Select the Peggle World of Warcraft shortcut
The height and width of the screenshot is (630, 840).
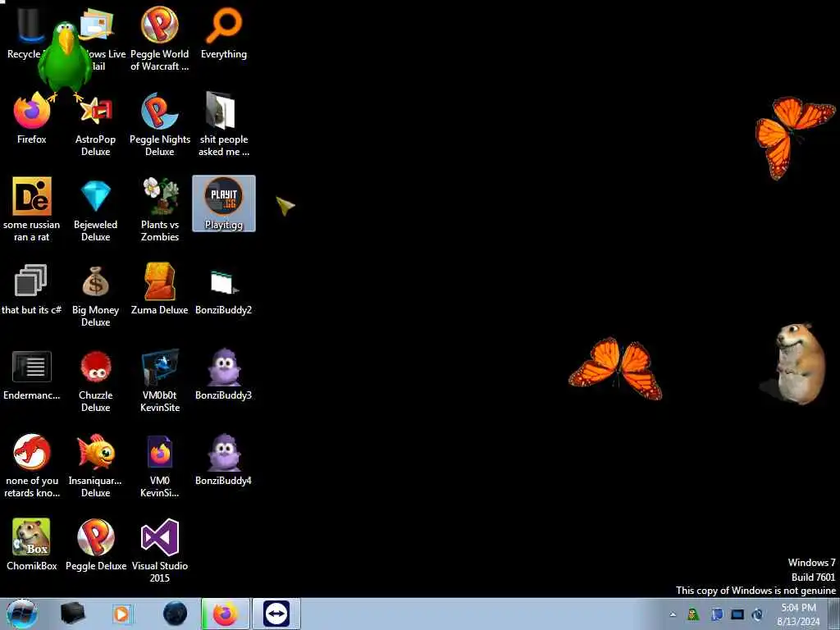(160, 38)
